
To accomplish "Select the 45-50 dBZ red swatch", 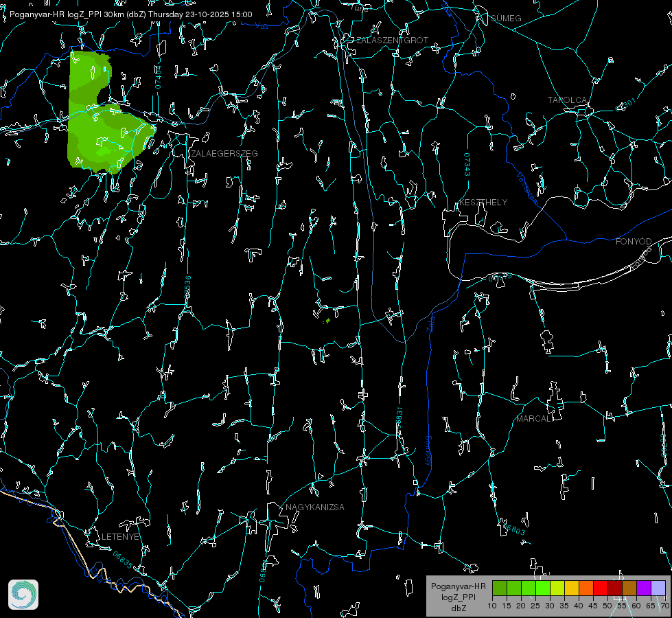I will pyautogui.click(x=601, y=588).
